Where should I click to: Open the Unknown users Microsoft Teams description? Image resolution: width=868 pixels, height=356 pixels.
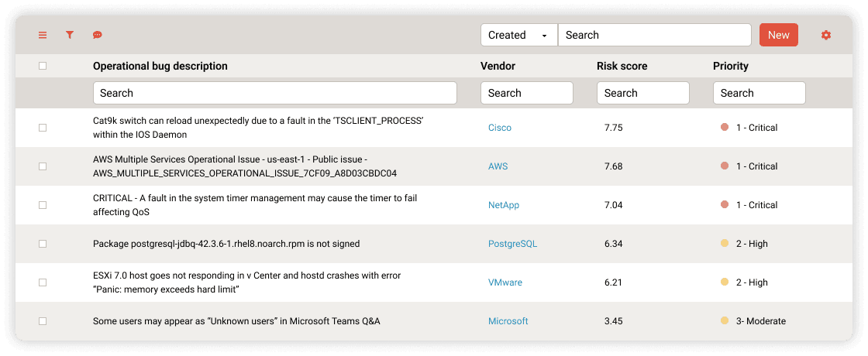pyautogui.click(x=236, y=321)
